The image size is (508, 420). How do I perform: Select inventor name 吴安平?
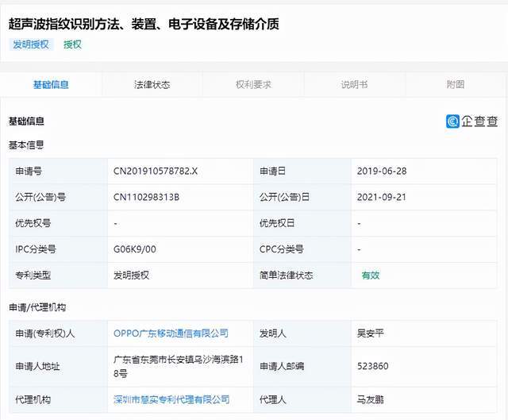pyautogui.click(x=371, y=333)
